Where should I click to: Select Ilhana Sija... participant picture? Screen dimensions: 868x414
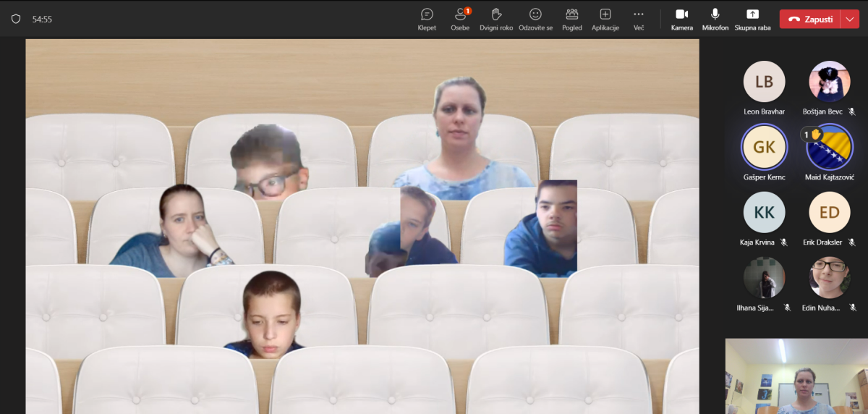[764, 277]
